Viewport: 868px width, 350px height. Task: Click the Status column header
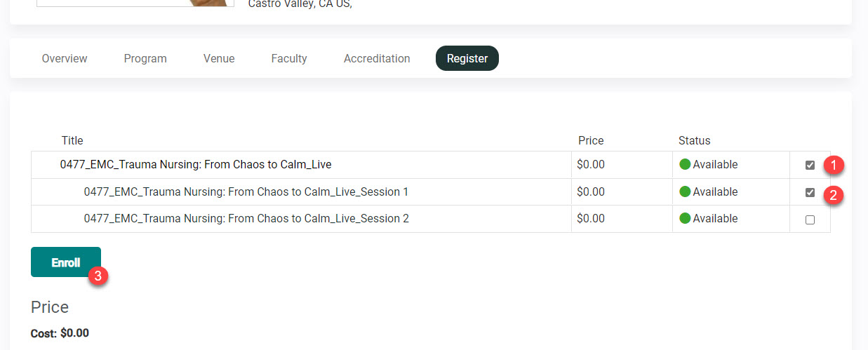point(694,140)
